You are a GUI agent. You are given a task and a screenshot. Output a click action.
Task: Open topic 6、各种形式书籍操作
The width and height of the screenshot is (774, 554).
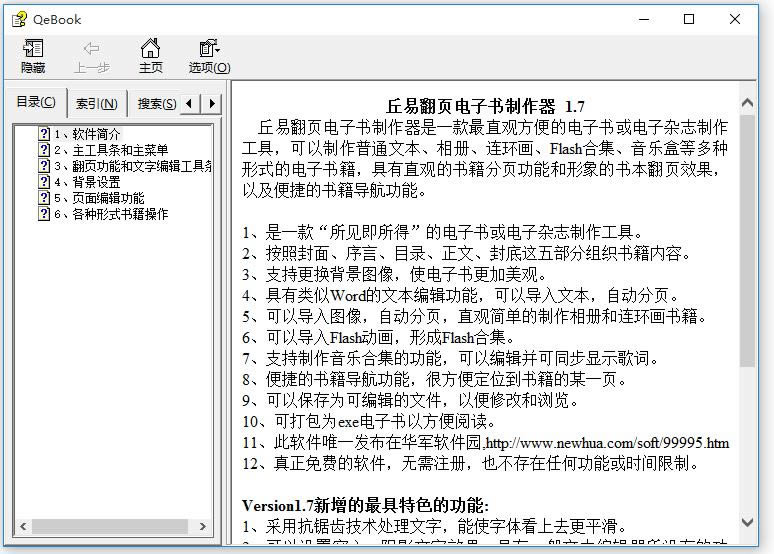[111, 214]
